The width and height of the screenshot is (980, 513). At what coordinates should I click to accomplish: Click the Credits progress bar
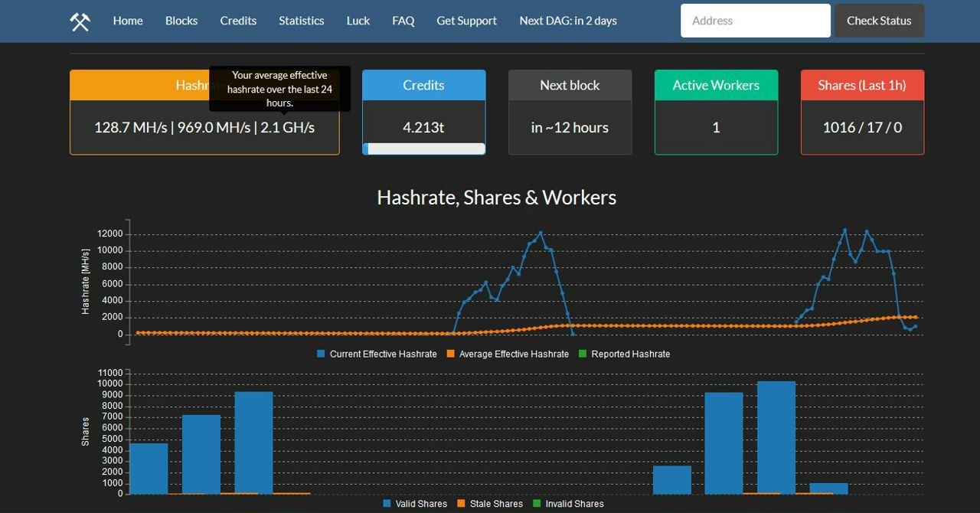(x=423, y=149)
